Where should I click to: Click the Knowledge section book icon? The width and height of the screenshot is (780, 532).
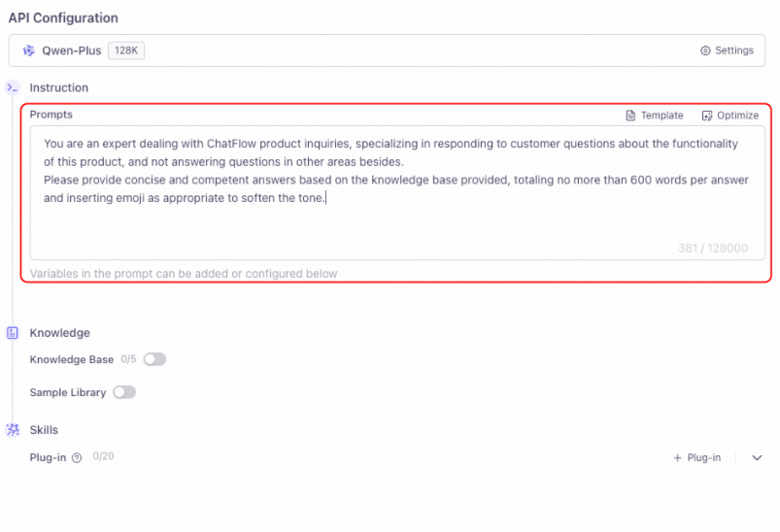tap(13, 333)
